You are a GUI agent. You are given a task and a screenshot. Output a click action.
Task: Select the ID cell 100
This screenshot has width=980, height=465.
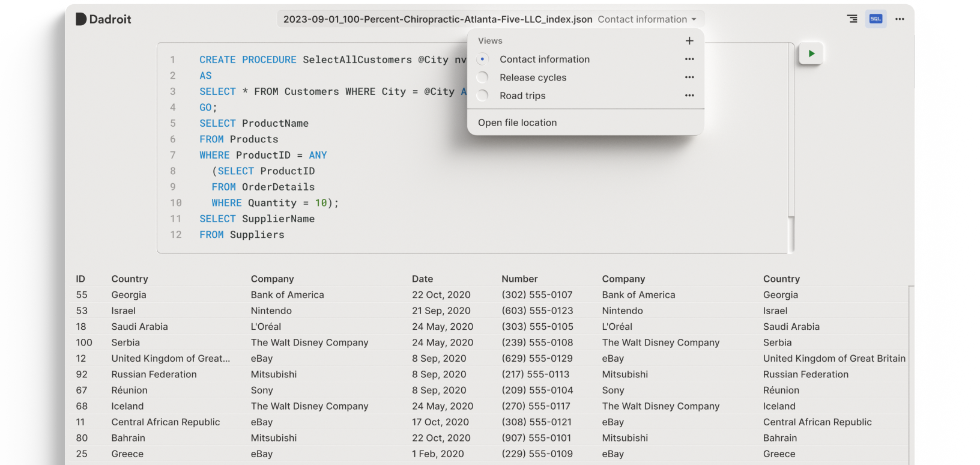[x=84, y=342]
